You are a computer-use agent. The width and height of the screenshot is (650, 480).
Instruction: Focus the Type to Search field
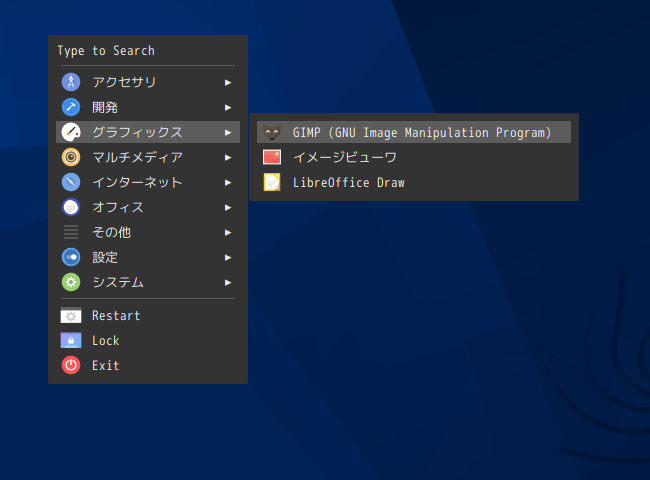[148, 51]
